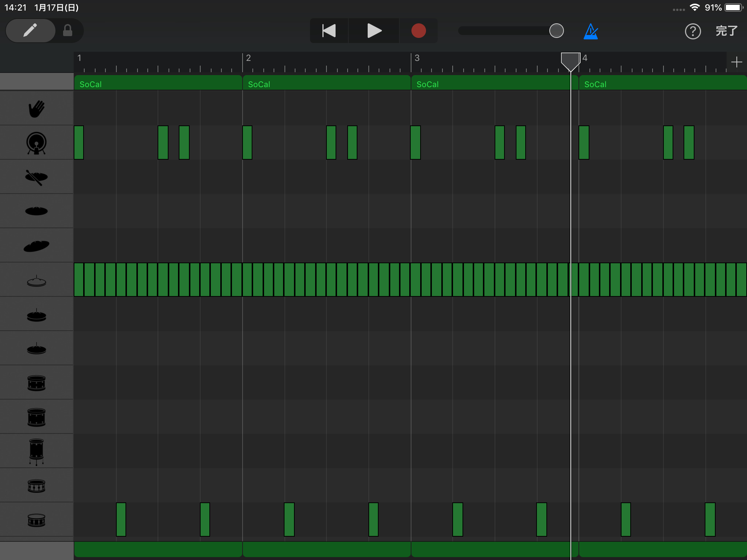Select the second snare note in bar 2

click(x=373, y=520)
